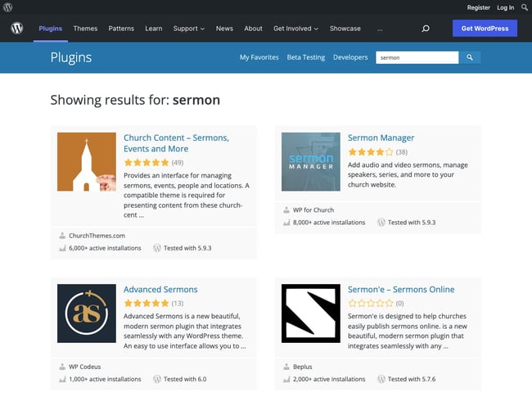
Task: Click the 'Tested with 5.7.6' text
Action: point(412,379)
